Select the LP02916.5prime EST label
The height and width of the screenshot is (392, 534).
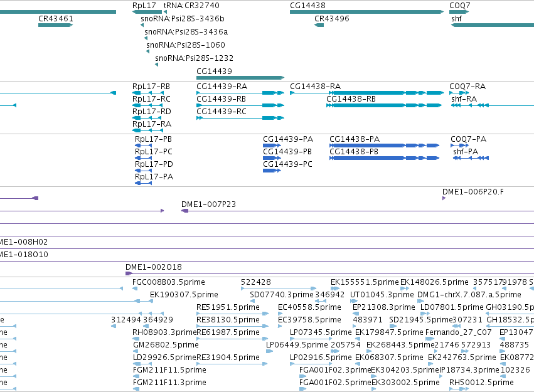321,358
